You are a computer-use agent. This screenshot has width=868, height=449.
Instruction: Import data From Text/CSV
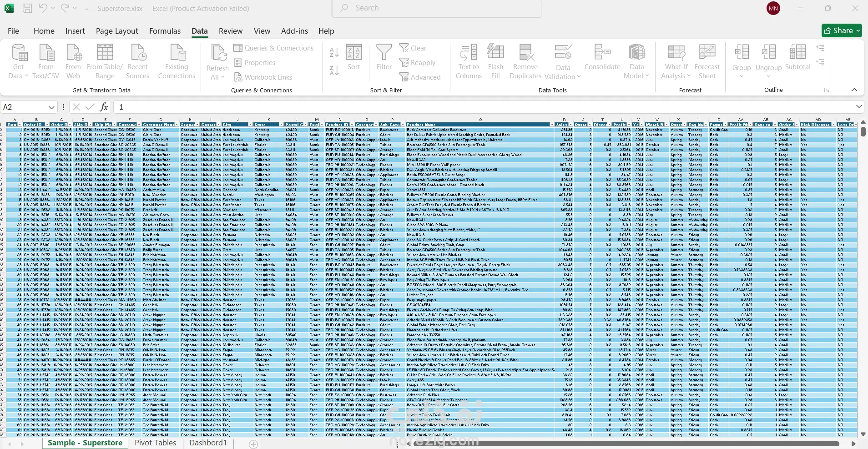coord(46,61)
